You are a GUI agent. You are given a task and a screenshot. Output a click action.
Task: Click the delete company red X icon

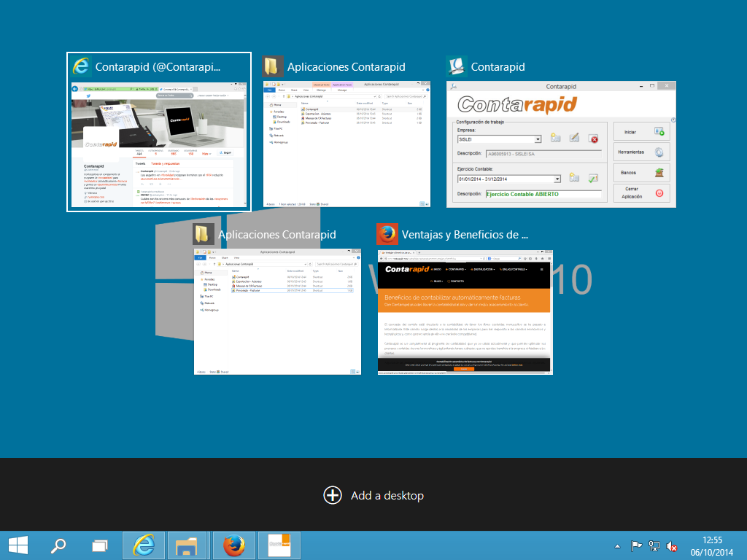[594, 139]
